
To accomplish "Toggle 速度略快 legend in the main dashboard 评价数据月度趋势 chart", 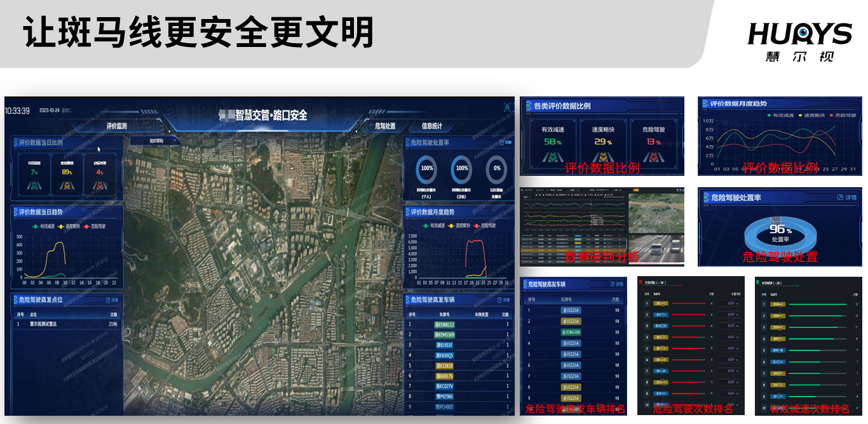I will [x=459, y=225].
